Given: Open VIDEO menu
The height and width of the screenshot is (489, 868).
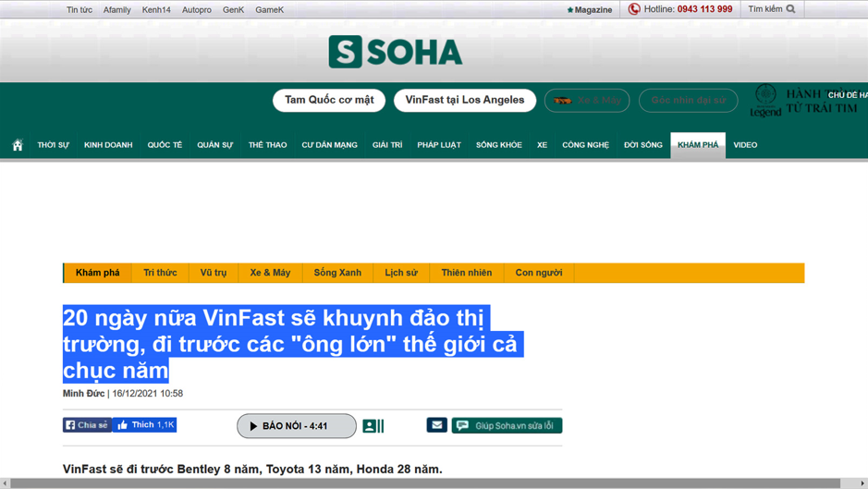Looking at the screenshot, I should (745, 145).
